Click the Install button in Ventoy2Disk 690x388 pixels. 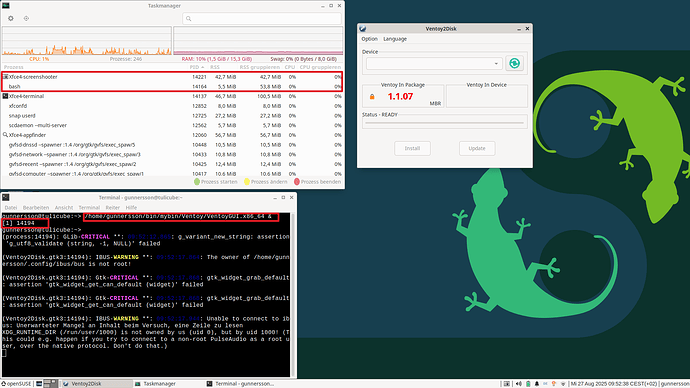tap(412, 148)
